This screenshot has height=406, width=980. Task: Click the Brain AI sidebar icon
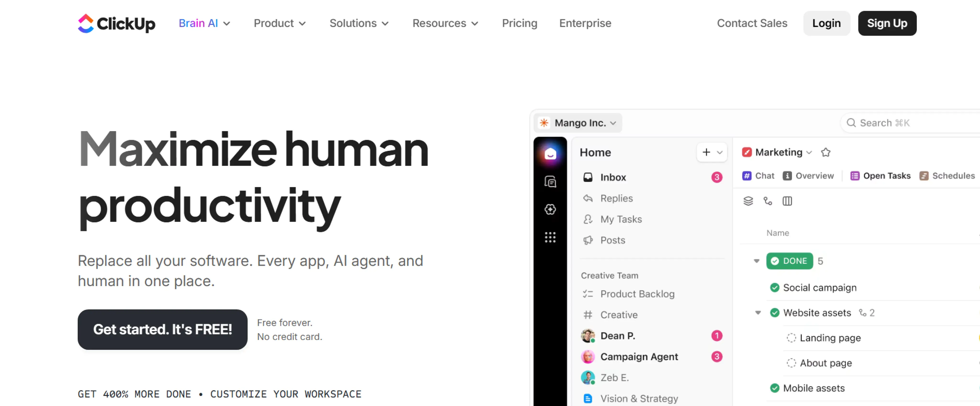[550, 209]
